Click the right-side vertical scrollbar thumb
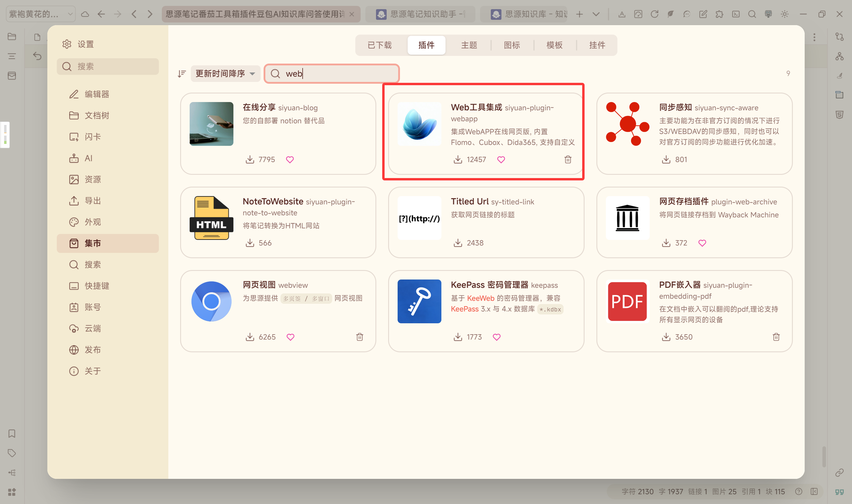This screenshot has height=504, width=852. (824, 457)
